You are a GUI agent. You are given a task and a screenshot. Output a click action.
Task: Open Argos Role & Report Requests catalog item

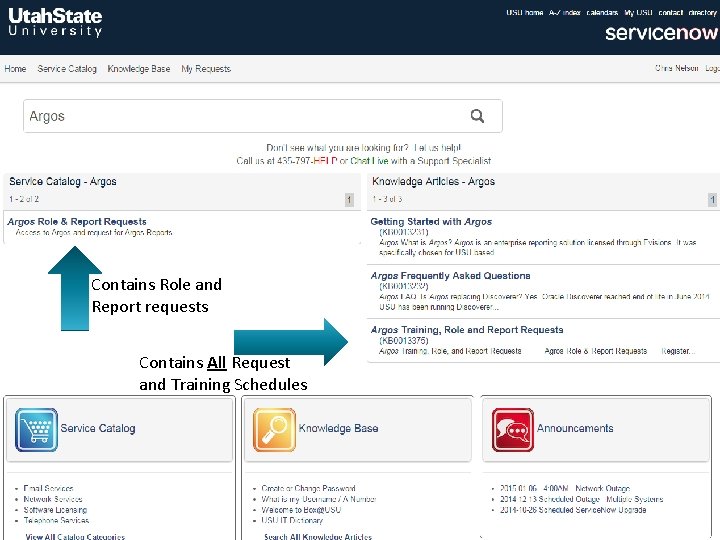coord(77,222)
